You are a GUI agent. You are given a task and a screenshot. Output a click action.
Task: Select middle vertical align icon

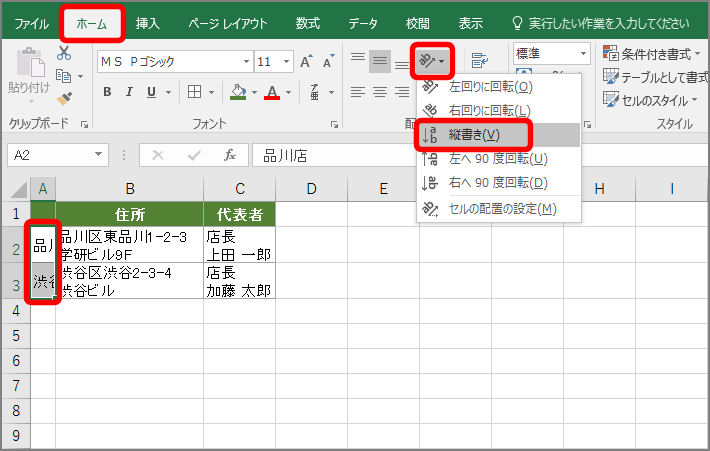(x=379, y=60)
